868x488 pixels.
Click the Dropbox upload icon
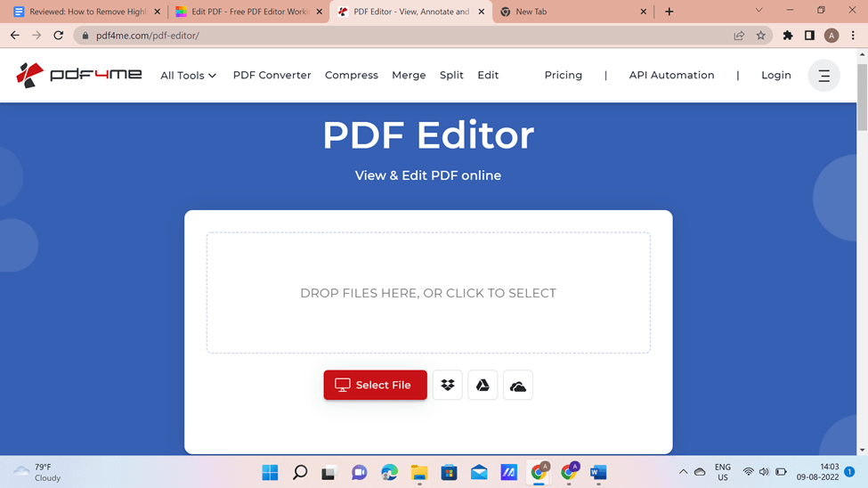[x=447, y=385]
